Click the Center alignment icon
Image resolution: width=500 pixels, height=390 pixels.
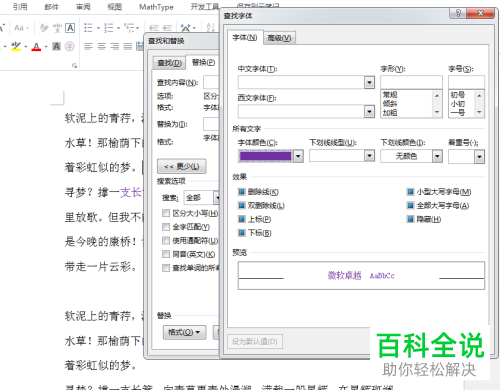101,46
